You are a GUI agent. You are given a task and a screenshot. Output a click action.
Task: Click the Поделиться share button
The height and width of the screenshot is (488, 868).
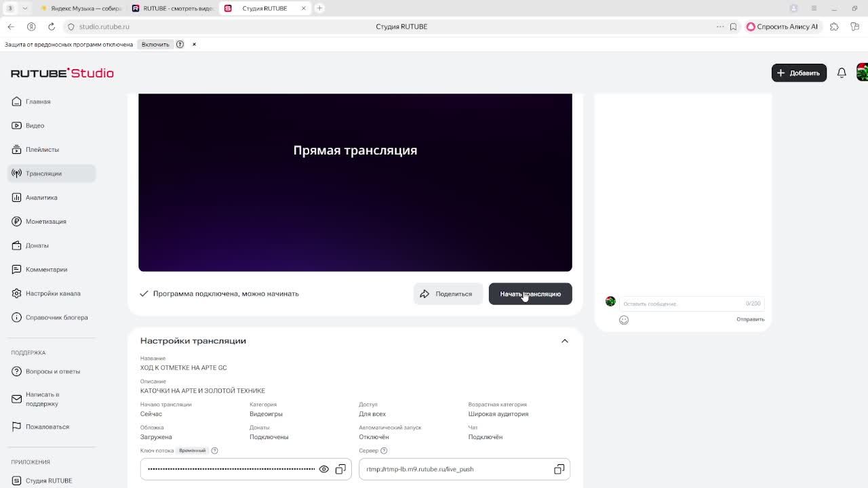click(448, 294)
